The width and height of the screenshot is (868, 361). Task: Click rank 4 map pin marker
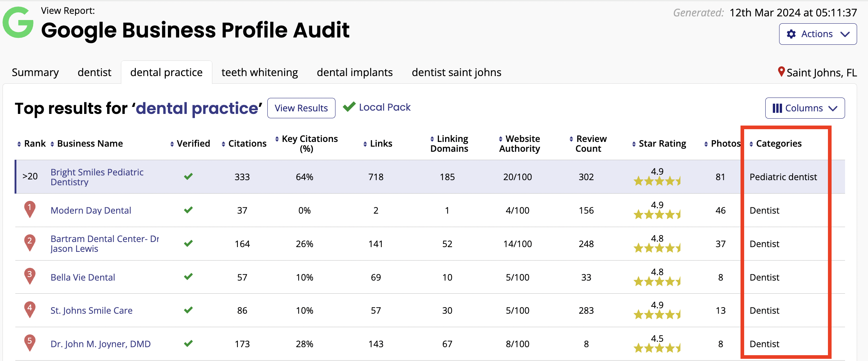pyautogui.click(x=30, y=309)
